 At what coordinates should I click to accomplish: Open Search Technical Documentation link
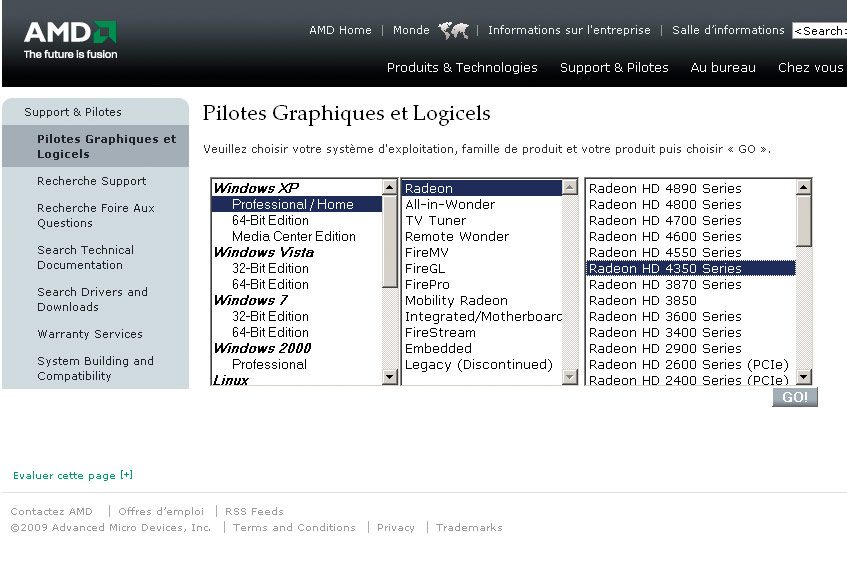[x=85, y=258]
